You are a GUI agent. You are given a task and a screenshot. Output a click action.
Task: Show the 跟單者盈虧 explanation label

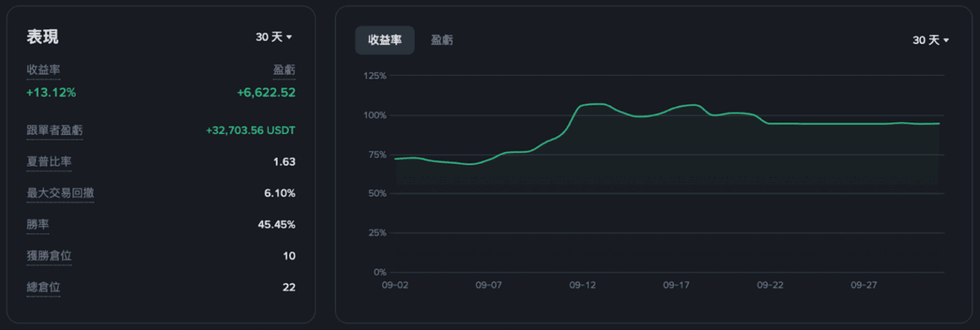(55, 131)
